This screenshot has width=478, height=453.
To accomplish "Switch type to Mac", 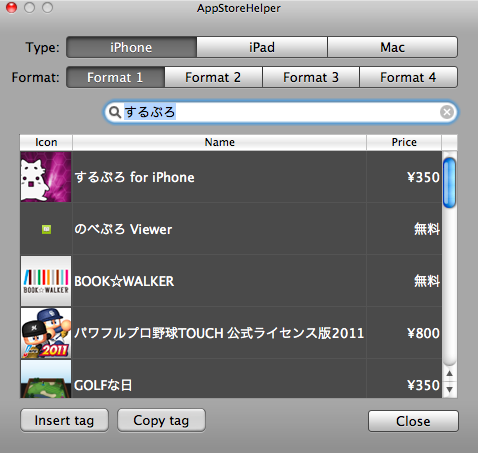I will click(393, 47).
